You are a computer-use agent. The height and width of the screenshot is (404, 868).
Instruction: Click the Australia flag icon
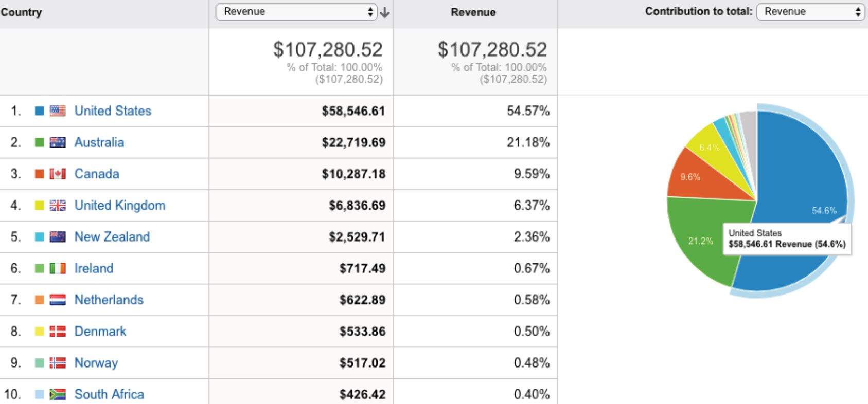[x=58, y=142]
